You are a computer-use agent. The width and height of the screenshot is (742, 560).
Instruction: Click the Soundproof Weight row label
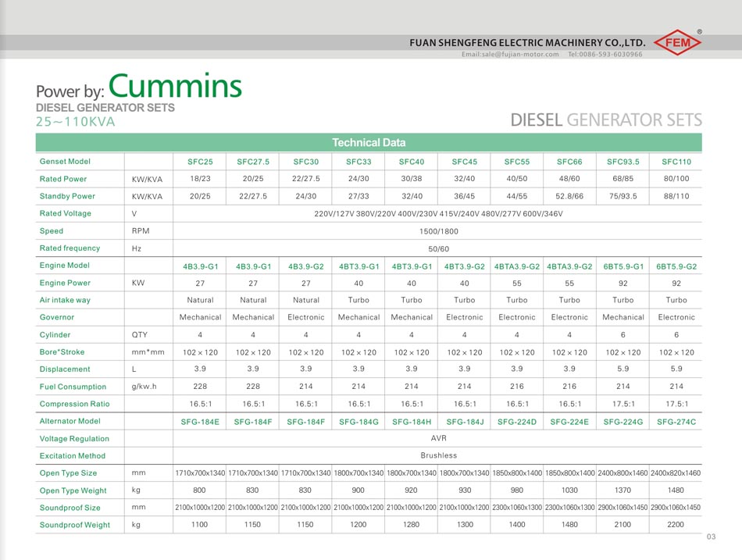(x=75, y=525)
